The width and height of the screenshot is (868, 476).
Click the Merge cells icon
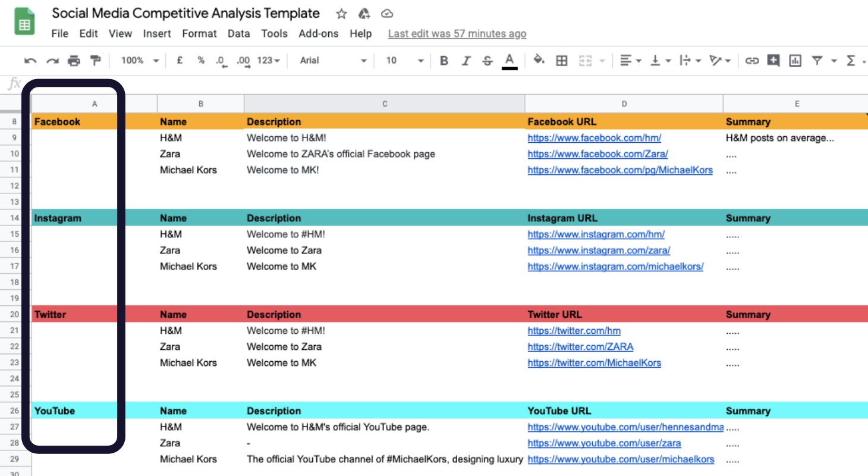coord(586,61)
